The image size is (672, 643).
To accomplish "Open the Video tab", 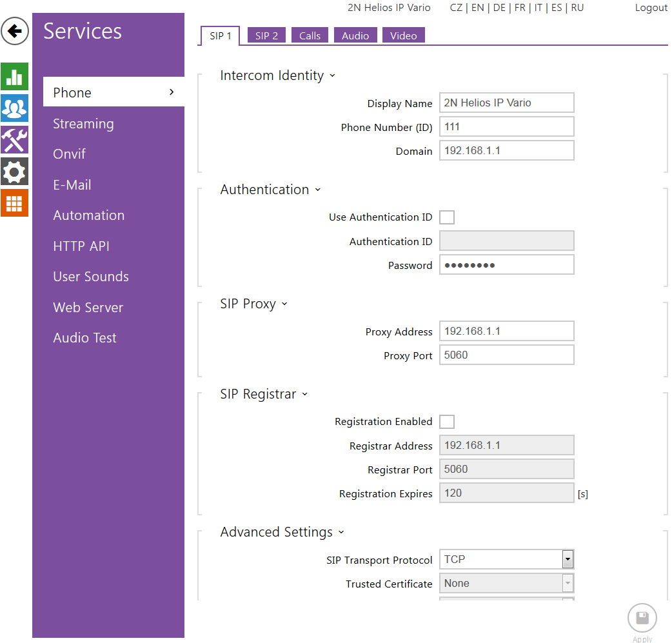I will pos(403,36).
